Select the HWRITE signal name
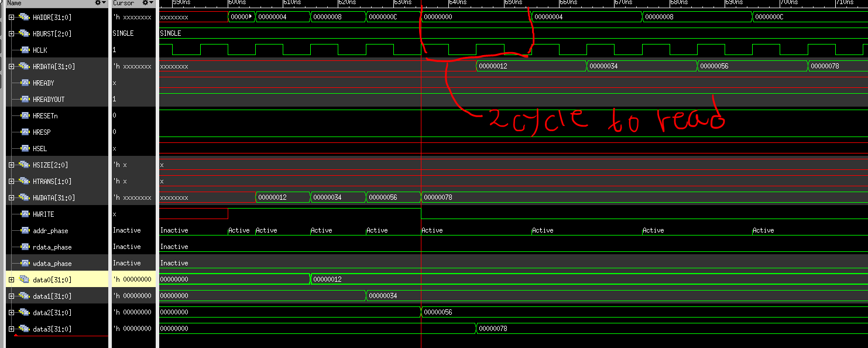Screen dimensions: 868x348 pyautogui.click(x=43, y=214)
